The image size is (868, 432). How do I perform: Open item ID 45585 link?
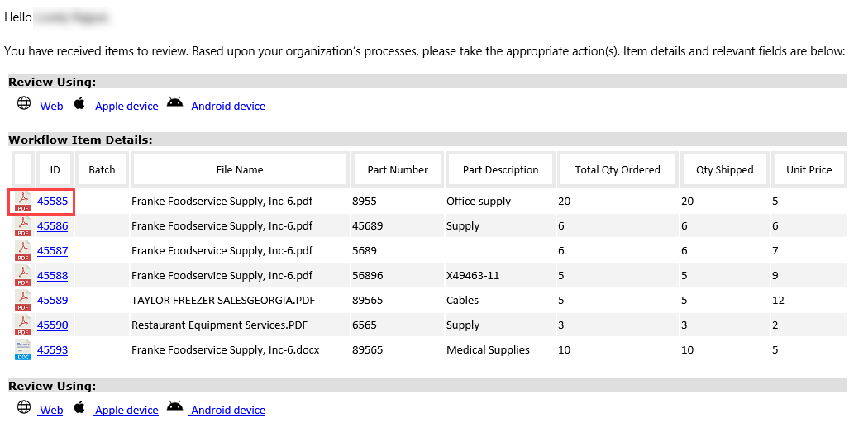[52, 202]
